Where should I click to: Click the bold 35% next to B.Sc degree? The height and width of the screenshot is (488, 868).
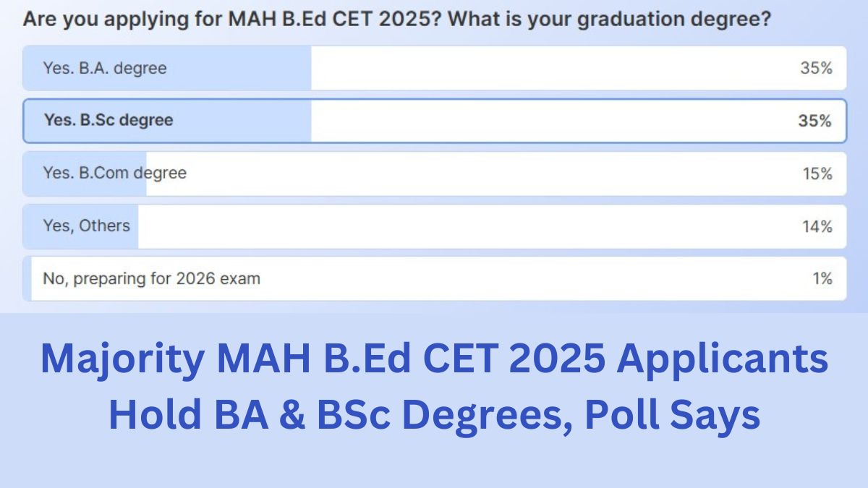pos(818,121)
